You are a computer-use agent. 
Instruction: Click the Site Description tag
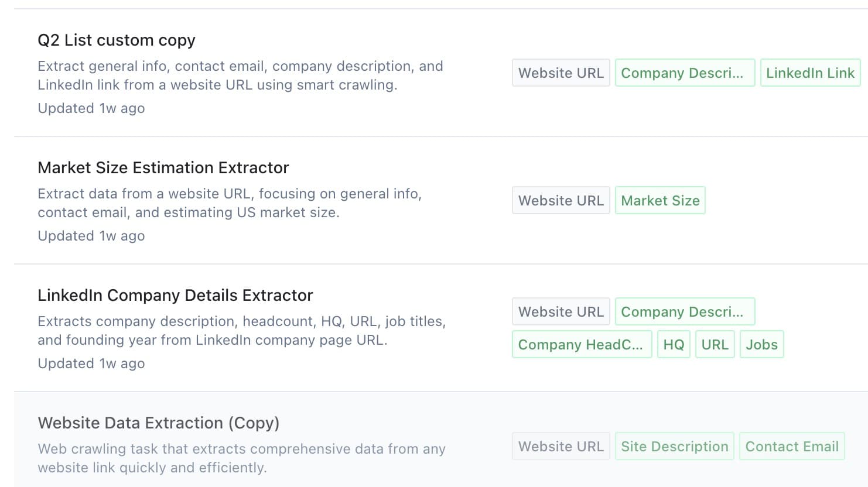click(674, 446)
